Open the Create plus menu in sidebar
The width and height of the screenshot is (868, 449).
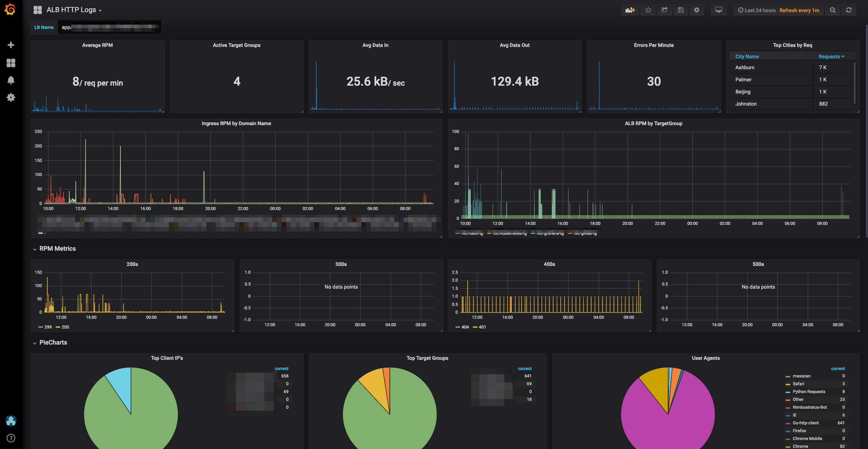pos(11,45)
